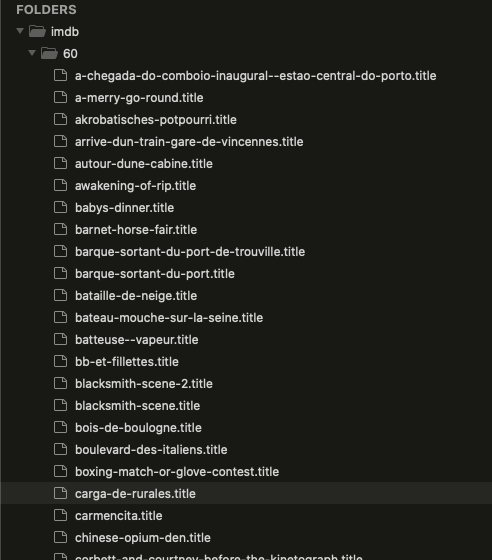Open a-chegada-do-comboio-inaugural--estao-central-do-porto.title

256,76
